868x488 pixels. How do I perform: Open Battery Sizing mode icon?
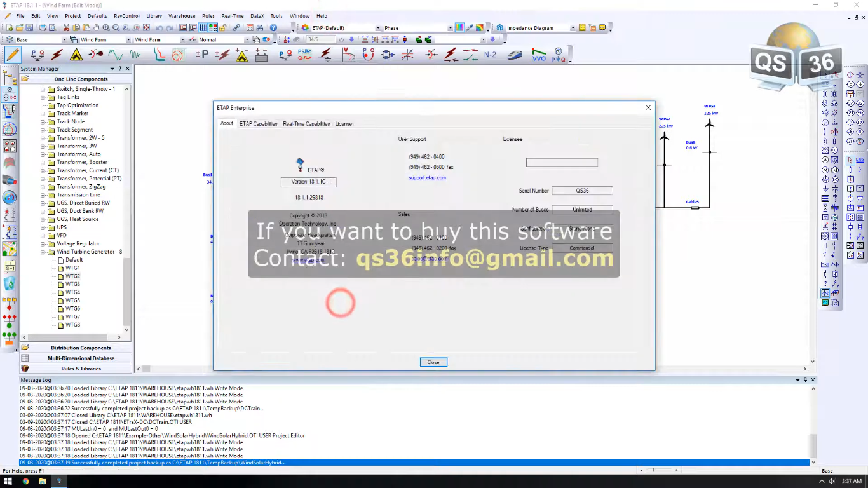(261, 55)
